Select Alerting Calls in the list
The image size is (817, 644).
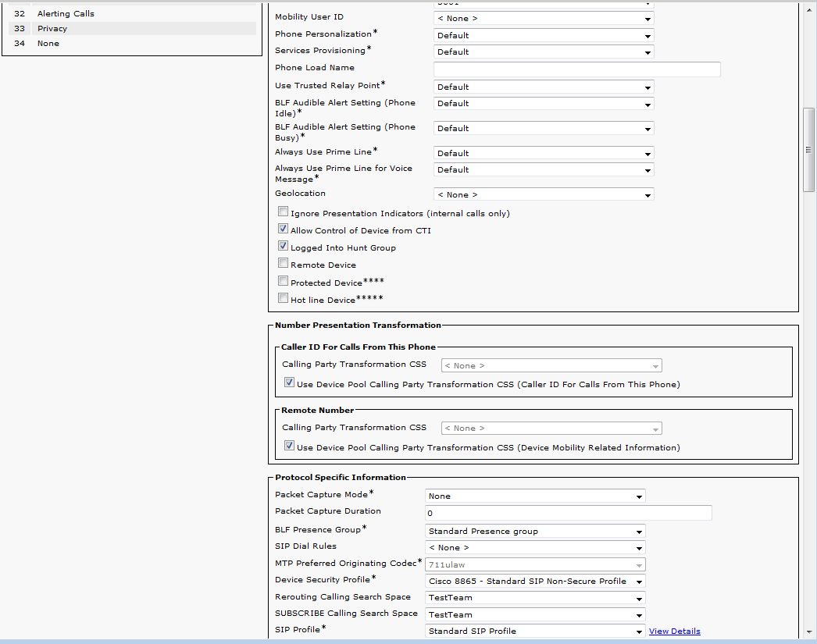66,14
